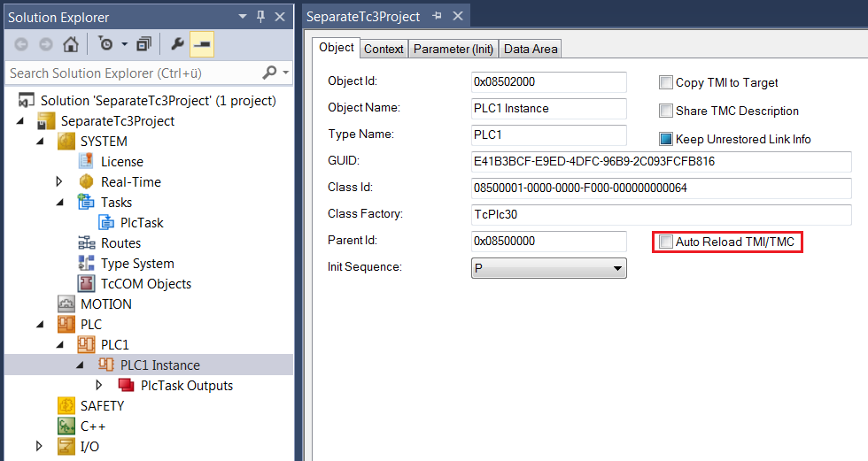
Task: Close the Solution Explorer panel
Action: click(x=280, y=17)
